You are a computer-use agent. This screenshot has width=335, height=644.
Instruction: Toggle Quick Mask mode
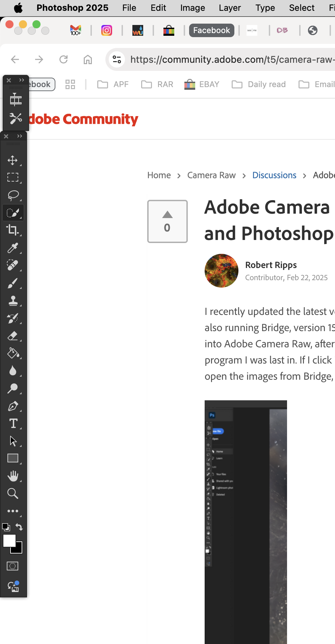click(12, 566)
